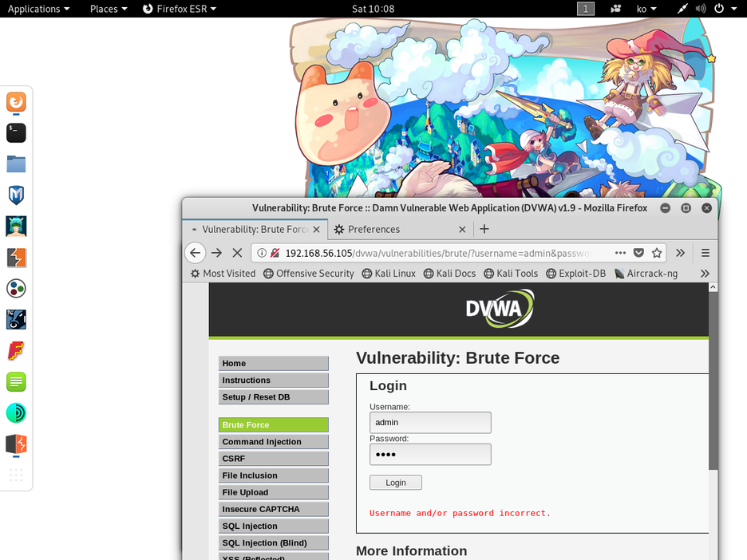Open the Offensive Security bookmark
Viewport: 747px width, 560px height.
(x=309, y=274)
